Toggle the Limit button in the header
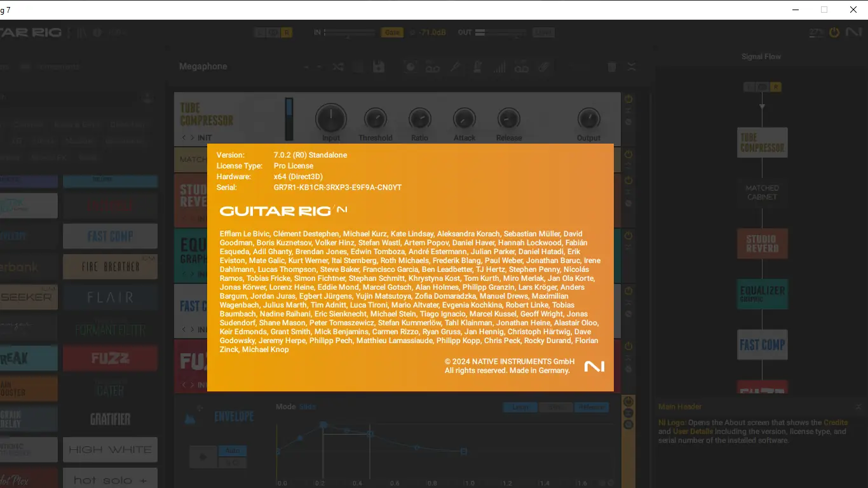This screenshot has height=488, width=868. 543,32
